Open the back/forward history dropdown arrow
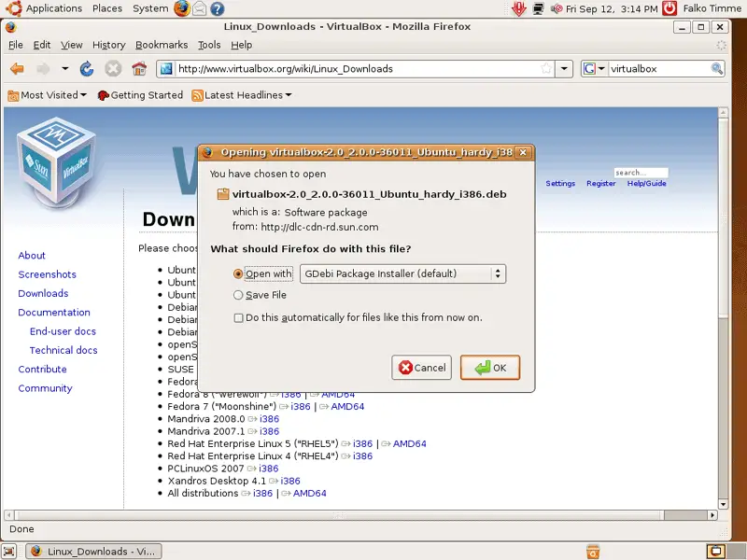Image resolution: width=747 pixels, height=560 pixels. 64,68
